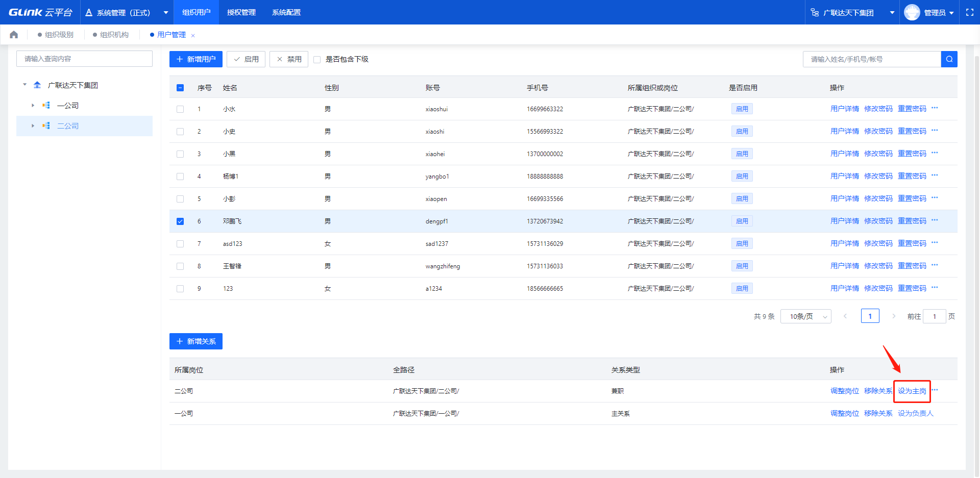980x478 pixels.
Task: Check the box for user 小史
Action: [x=180, y=132]
